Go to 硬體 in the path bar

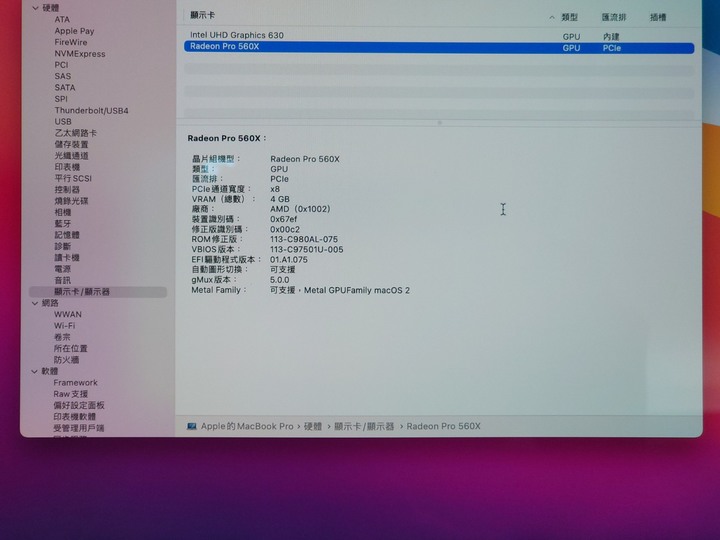click(x=313, y=426)
